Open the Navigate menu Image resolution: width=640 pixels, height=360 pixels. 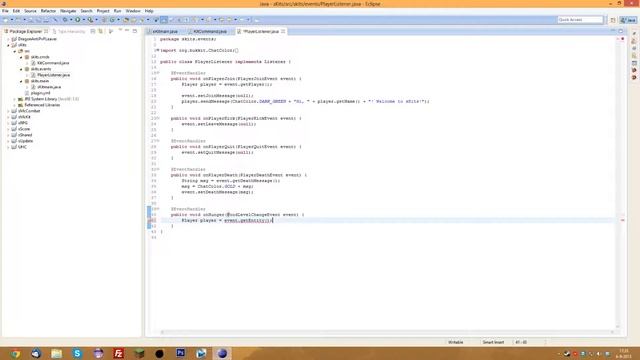click(68, 11)
